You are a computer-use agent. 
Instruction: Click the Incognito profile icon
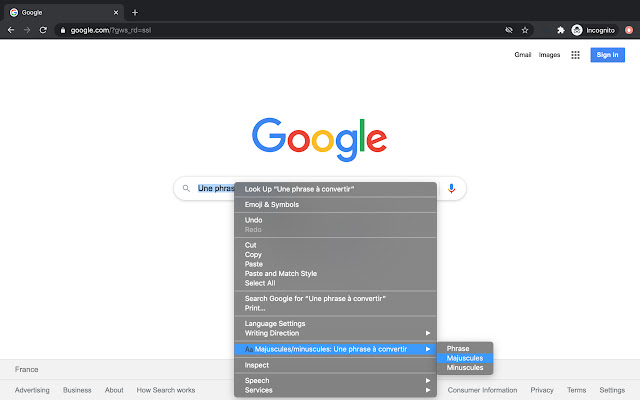577,30
